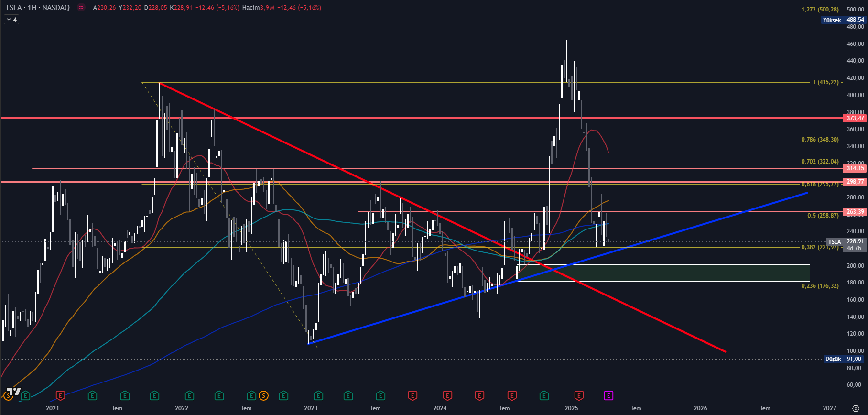Click the 2026 label on time axis
Image resolution: width=868 pixels, height=415 pixels.
point(700,408)
